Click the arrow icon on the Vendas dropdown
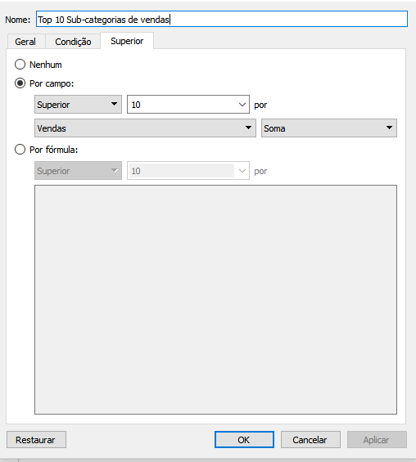 click(x=248, y=128)
